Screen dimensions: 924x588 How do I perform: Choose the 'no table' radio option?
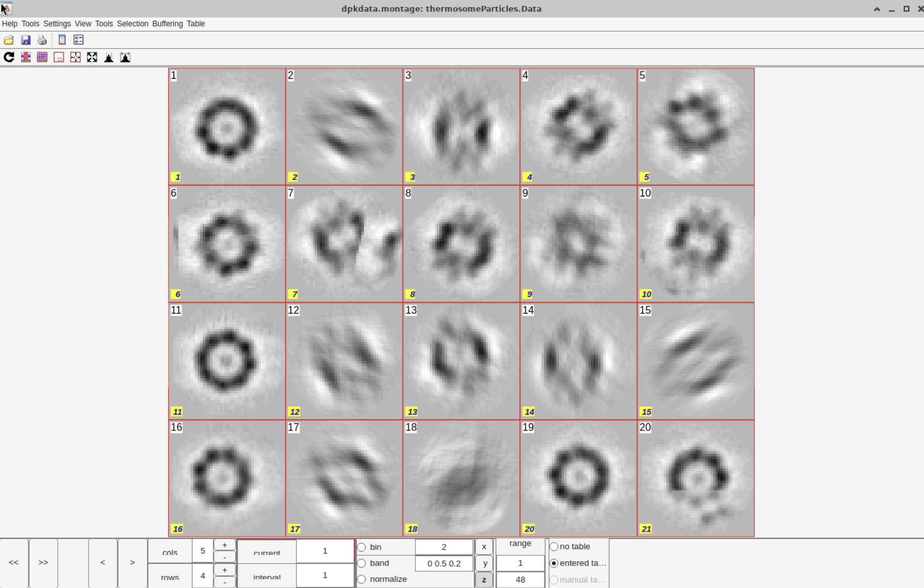pos(554,547)
